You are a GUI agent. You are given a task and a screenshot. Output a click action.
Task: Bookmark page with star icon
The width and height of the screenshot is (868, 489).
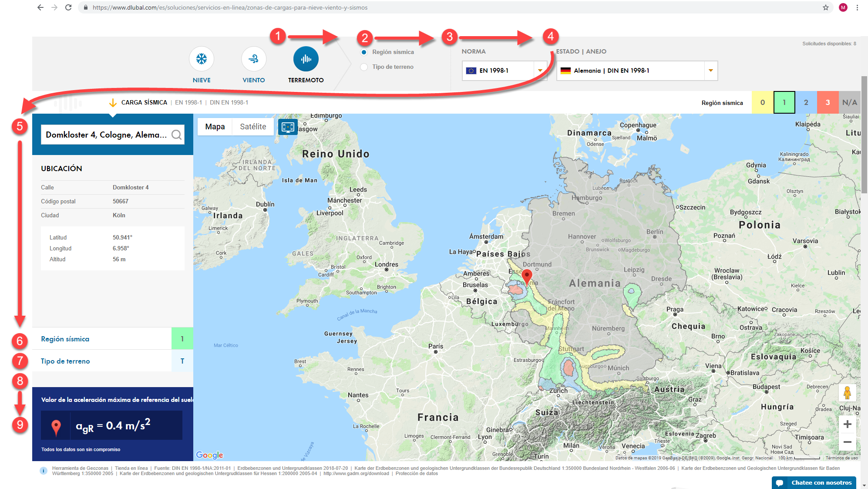pos(825,7)
